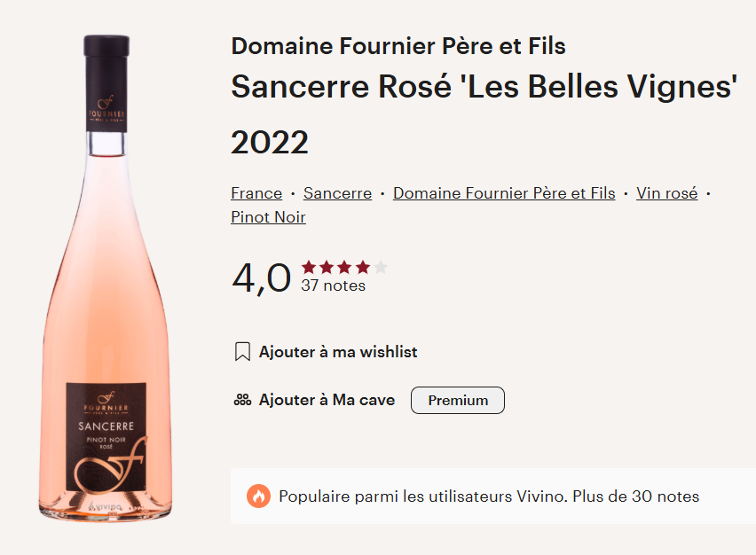The height and width of the screenshot is (555, 756).
Task: Open the France breadcrumb link
Action: [256, 193]
